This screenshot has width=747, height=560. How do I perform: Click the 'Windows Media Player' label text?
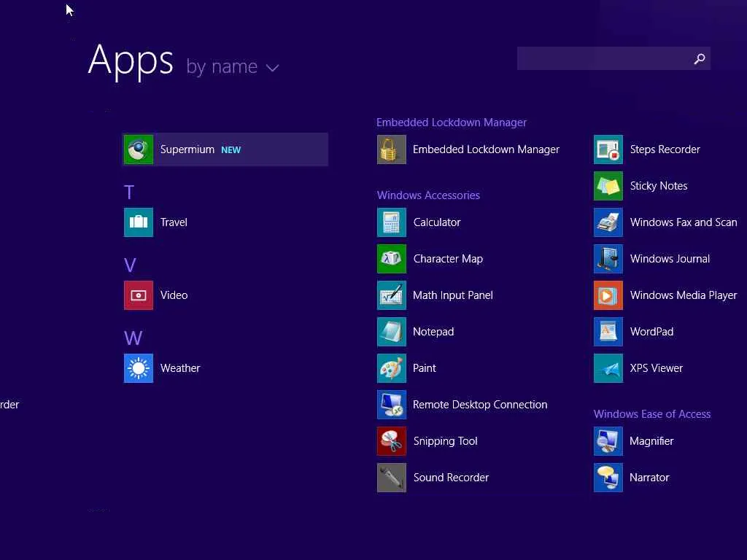tap(683, 295)
